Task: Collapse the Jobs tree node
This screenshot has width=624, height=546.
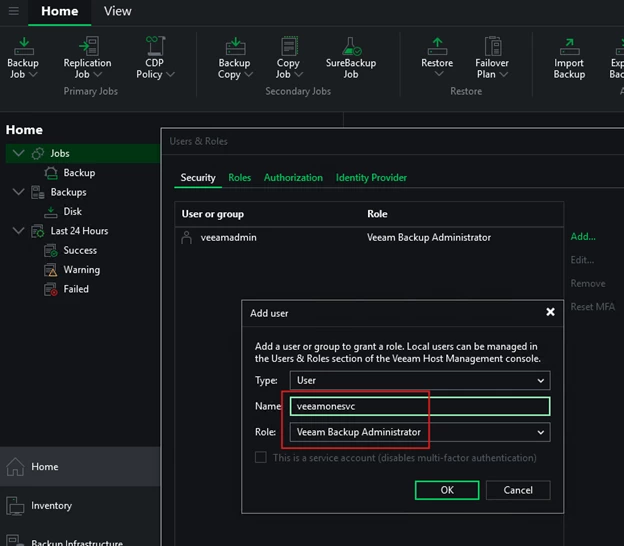Action: click(x=18, y=154)
